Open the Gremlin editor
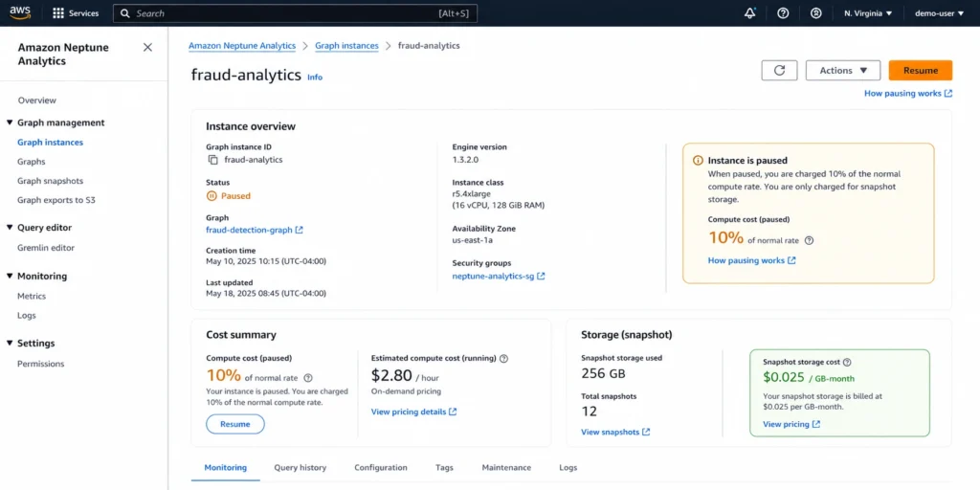Viewport: 980px width, 490px height. tap(46, 248)
